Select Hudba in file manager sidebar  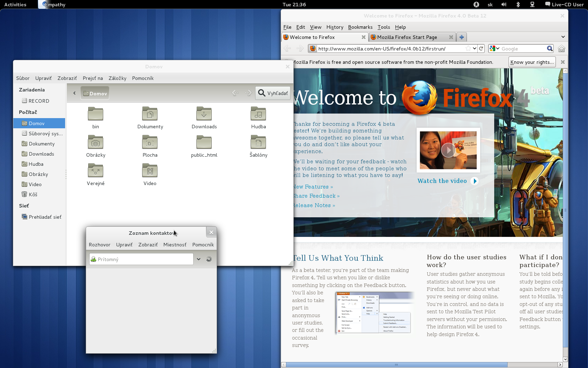(39, 164)
